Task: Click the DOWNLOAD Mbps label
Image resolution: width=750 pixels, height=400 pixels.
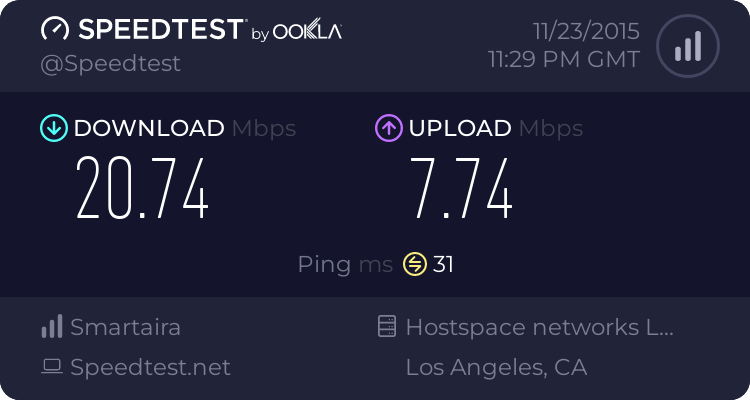Action: point(185,128)
